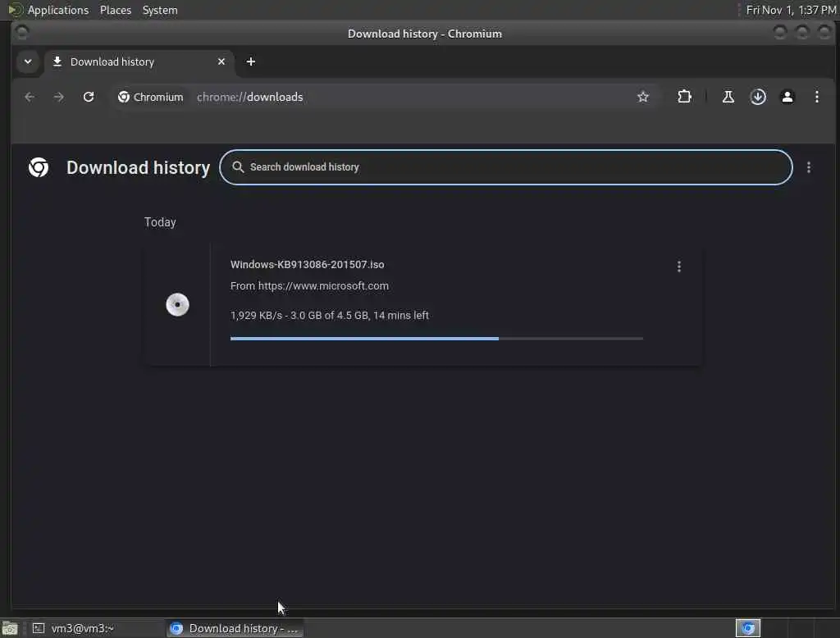Screen dimensions: 840x638
Task: Click the Windows-KB913086-201507.iso file name
Action: point(307,265)
